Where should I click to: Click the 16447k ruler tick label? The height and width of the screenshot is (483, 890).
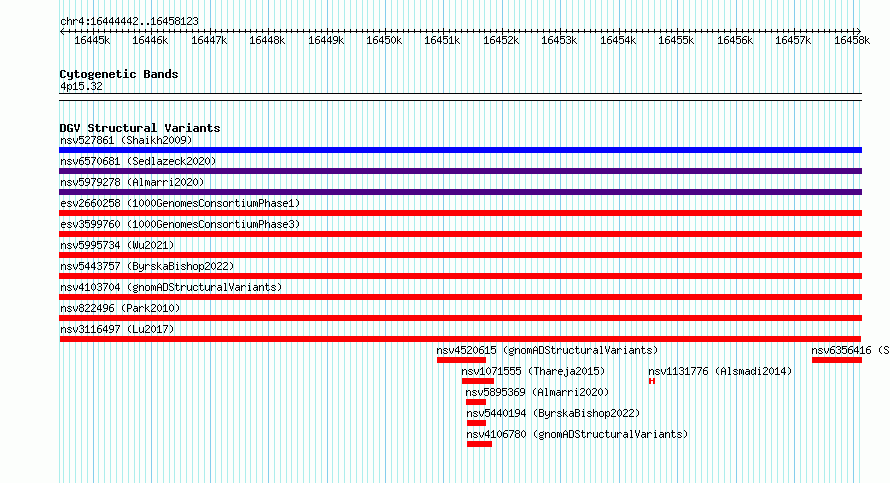click(209, 40)
